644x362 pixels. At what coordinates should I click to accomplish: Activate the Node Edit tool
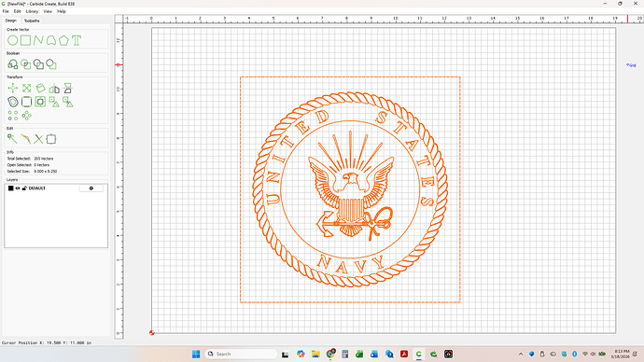point(12,139)
